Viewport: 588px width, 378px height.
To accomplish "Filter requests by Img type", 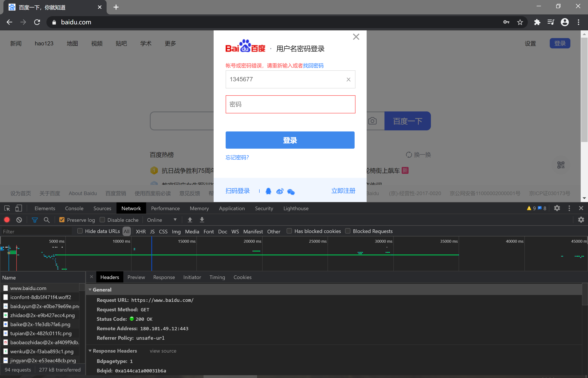I will (176, 231).
